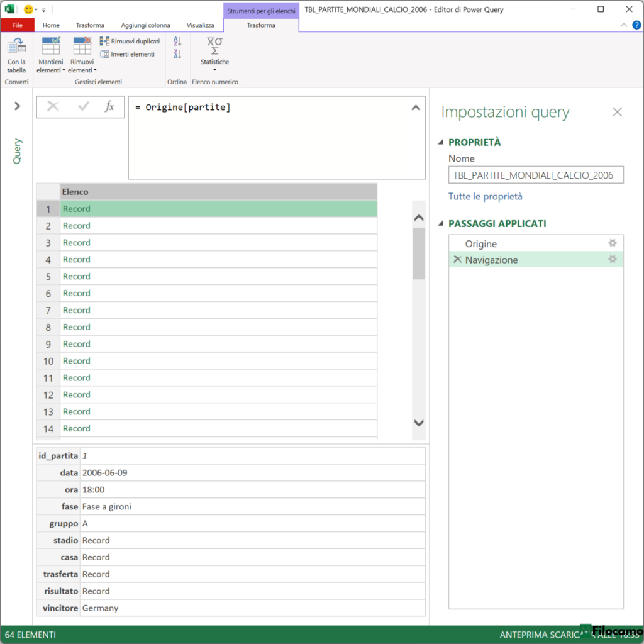Click vincitore value Germany
This screenshot has height=644, width=644.
point(100,608)
